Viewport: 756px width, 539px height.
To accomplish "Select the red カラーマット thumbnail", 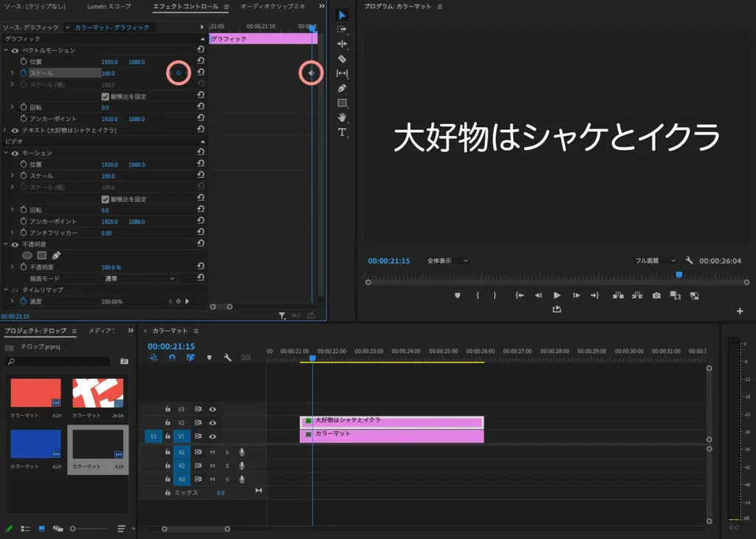I will [x=35, y=393].
